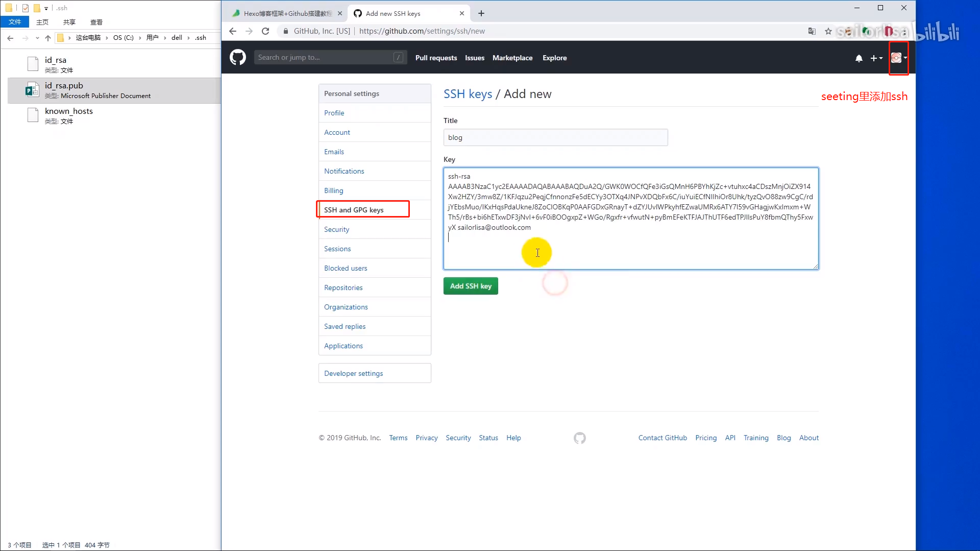Click the browser back arrow
Screen dimensions: 980x551
233,31
